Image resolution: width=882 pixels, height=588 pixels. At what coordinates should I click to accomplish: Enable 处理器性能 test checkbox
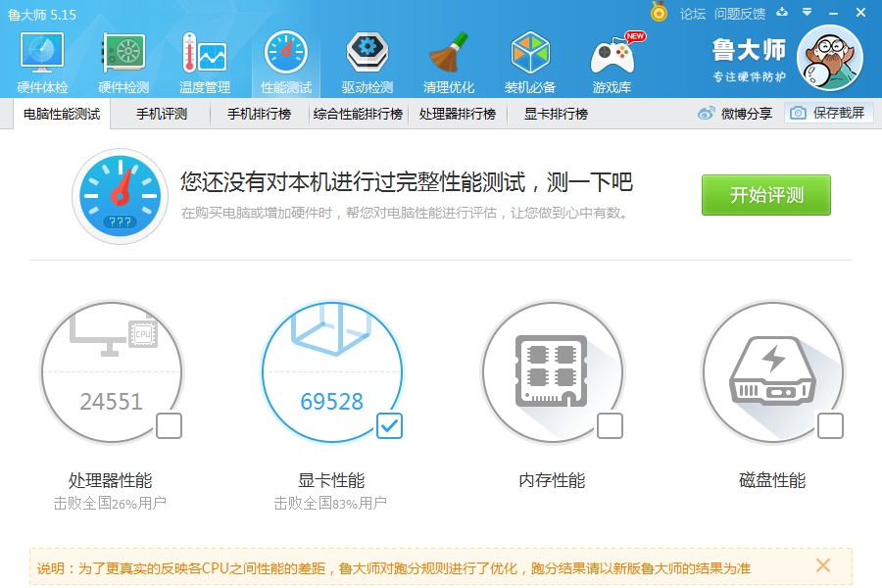(169, 426)
